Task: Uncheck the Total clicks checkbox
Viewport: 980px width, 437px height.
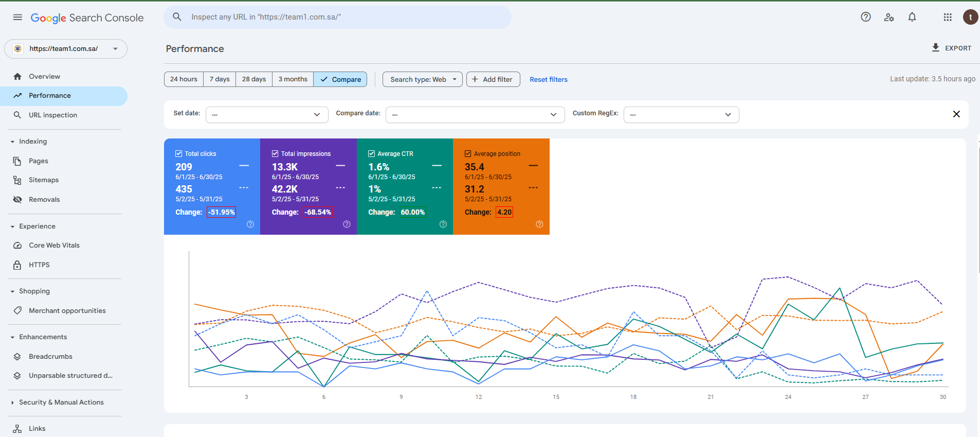Action: [179, 153]
